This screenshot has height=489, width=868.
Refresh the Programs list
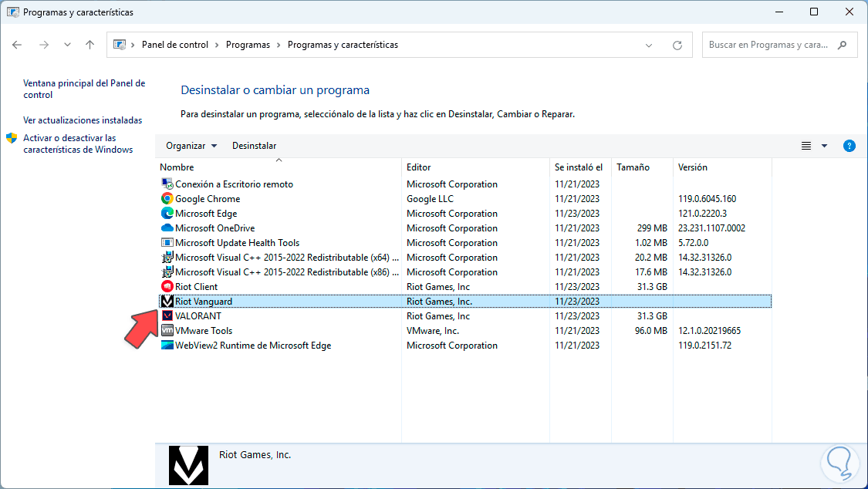point(677,46)
